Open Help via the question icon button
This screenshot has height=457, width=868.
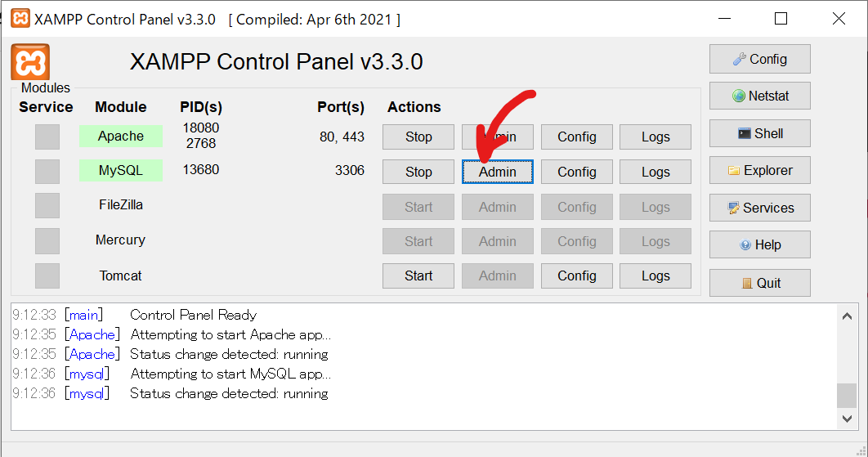759,244
